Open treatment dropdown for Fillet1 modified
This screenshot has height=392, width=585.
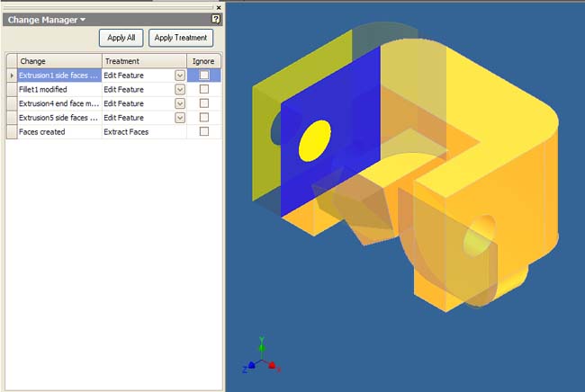[x=180, y=89]
